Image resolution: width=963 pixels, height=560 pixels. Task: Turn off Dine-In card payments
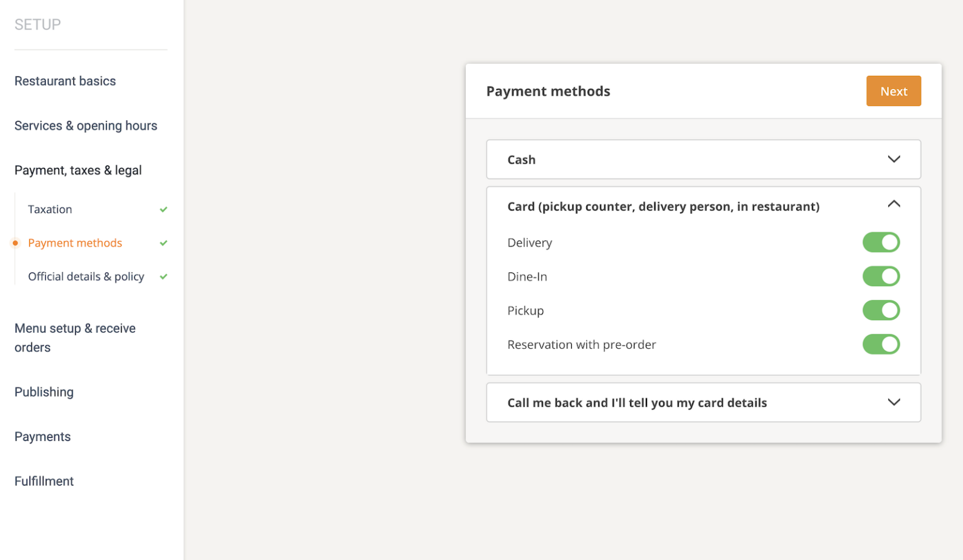(881, 276)
